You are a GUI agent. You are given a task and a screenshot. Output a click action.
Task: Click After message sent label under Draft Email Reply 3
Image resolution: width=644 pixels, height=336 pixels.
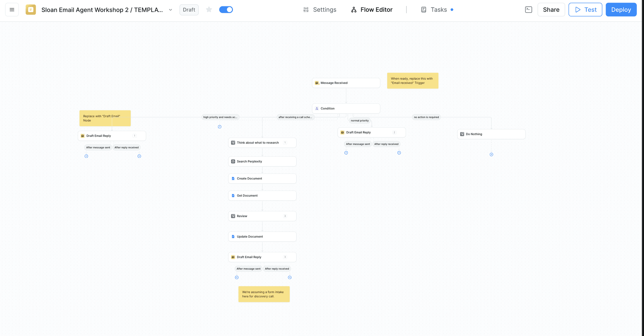pyautogui.click(x=248, y=269)
